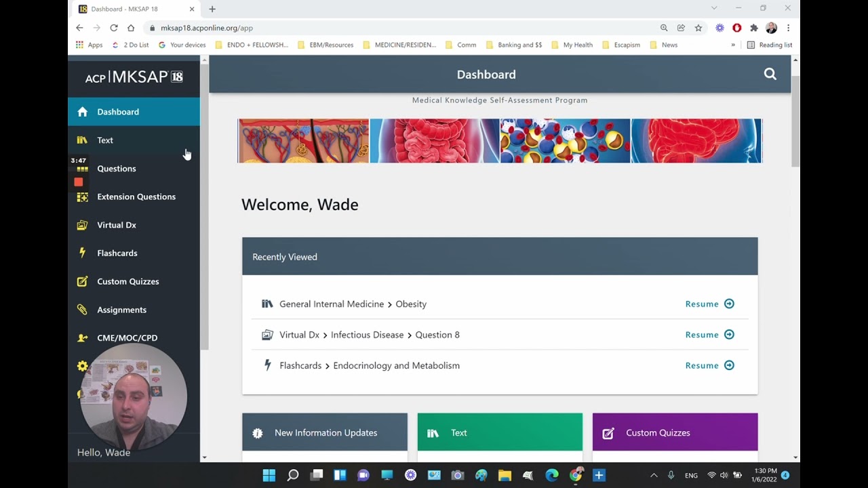
Task: Open the Dashboard sidebar item
Action: [x=134, y=112]
